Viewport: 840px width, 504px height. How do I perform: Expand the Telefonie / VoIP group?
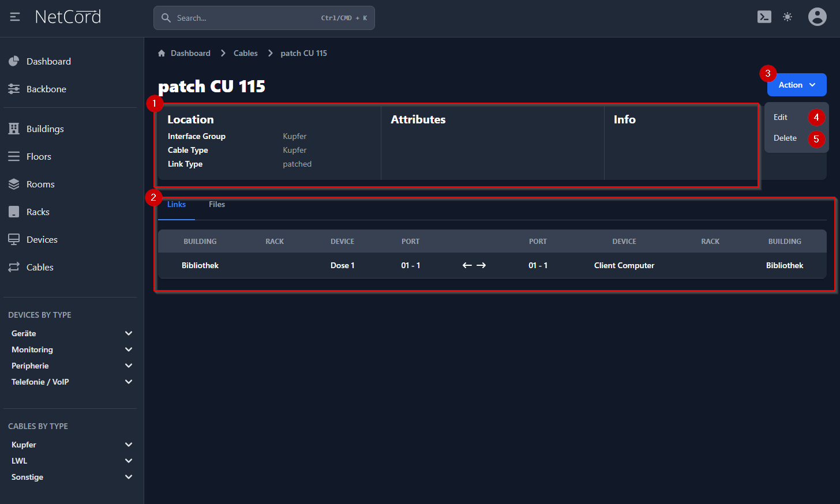(129, 382)
